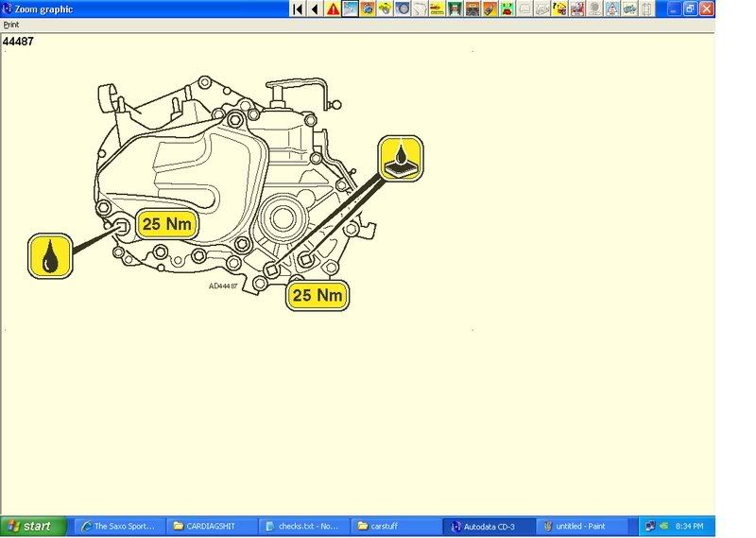Click the oil drop filler plug symbol
Image resolution: width=756 pixels, height=538 pixels.
tap(49, 255)
